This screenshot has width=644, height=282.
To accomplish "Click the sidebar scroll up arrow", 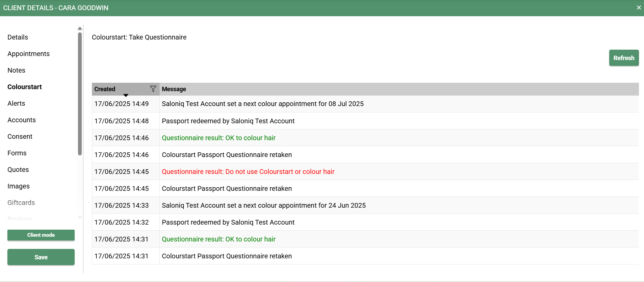I will click(80, 28).
